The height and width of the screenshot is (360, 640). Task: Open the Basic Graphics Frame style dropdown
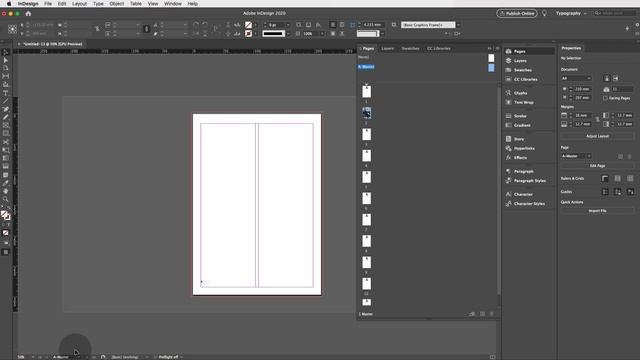pos(458,25)
